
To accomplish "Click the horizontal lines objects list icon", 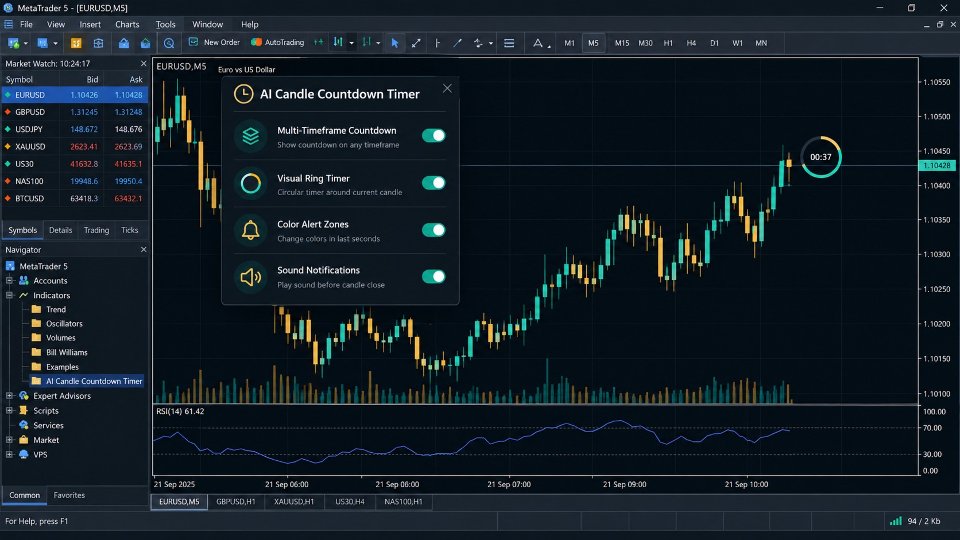I will click(509, 43).
